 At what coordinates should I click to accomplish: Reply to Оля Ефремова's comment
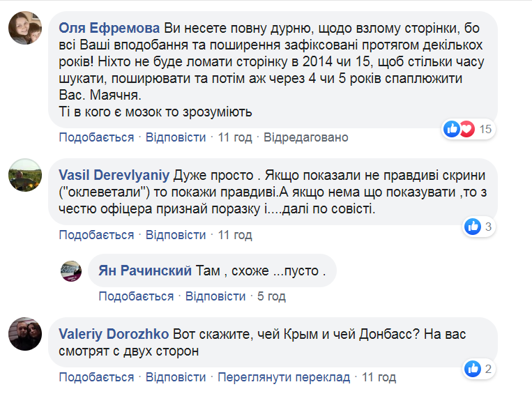(x=176, y=137)
